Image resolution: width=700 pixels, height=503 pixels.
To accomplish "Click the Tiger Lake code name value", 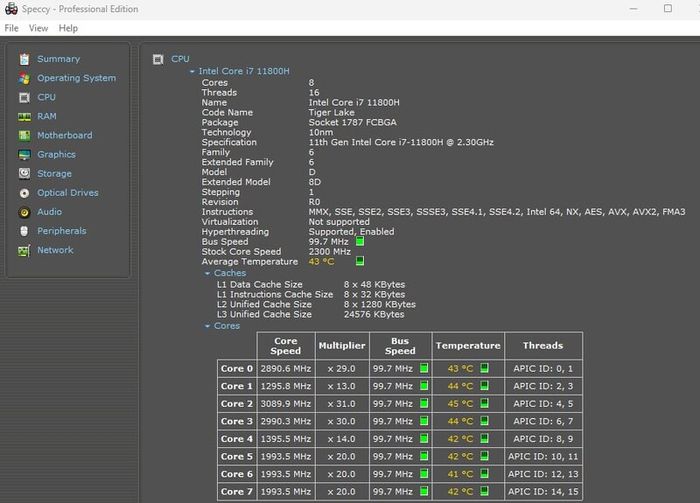I will (x=331, y=112).
